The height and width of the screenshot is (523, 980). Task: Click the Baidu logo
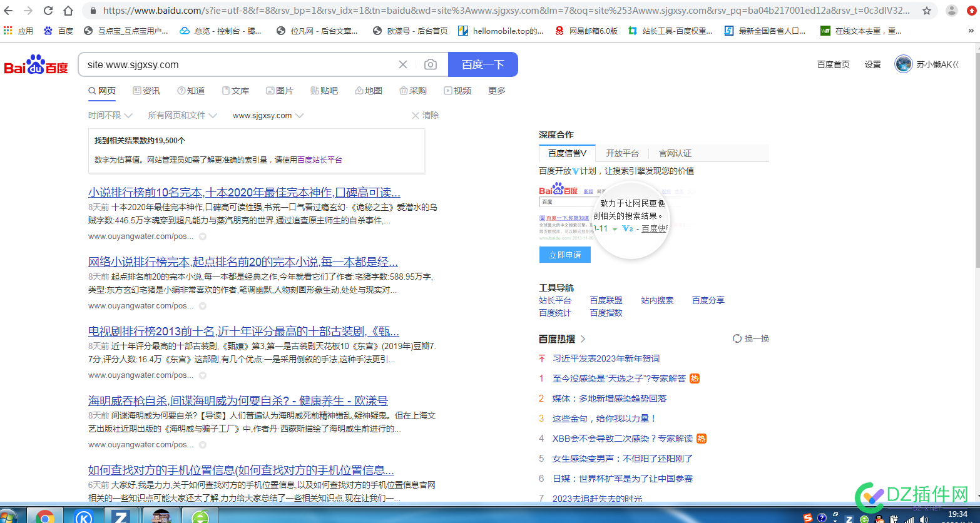click(x=36, y=64)
